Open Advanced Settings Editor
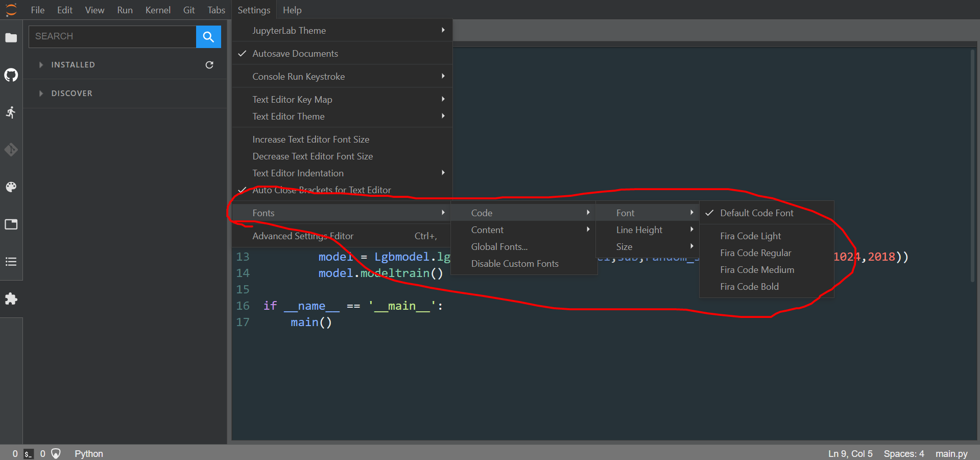The height and width of the screenshot is (460, 980). [x=342, y=236]
